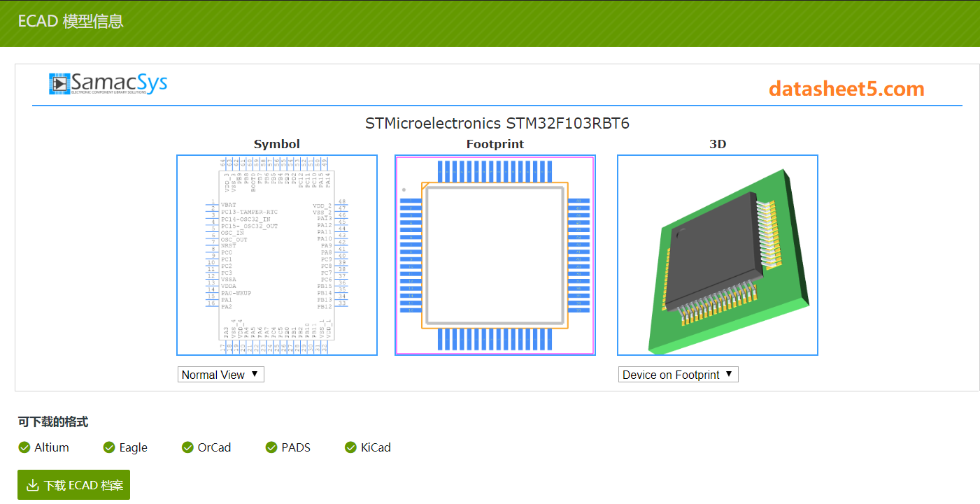Click the VBAT pin label in symbol
Image resolution: width=980 pixels, height=504 pixels.
[228, 206]
